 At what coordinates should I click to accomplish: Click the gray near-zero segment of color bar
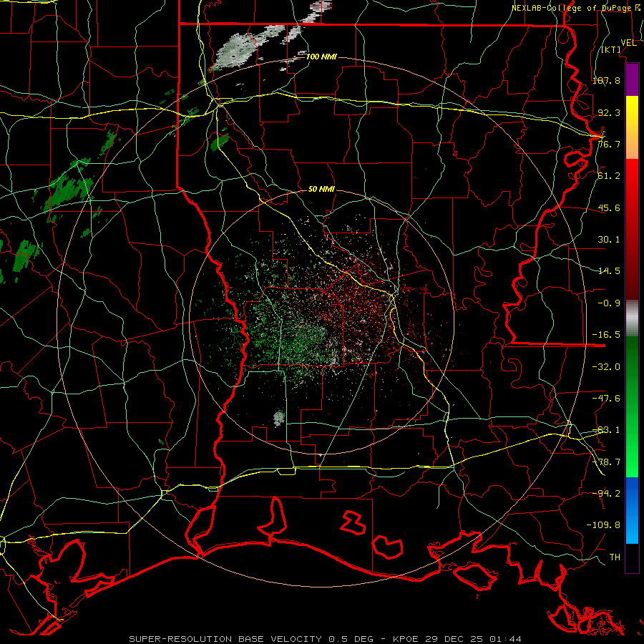point(632,318)
